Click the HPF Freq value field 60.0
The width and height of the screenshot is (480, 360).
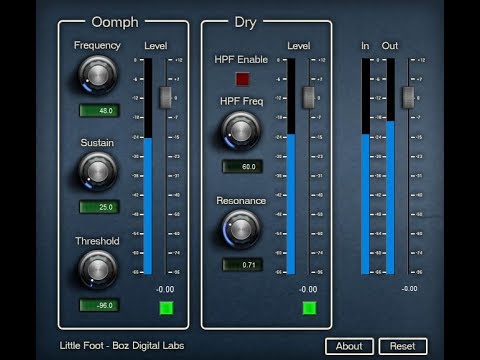coord(242,166)
